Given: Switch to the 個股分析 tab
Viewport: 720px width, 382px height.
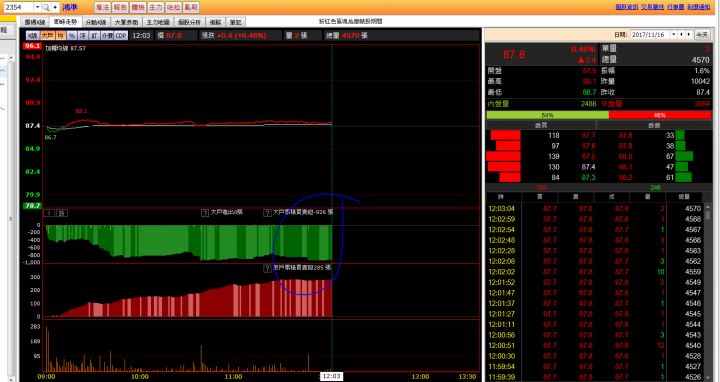Looking at the screenshot, I should pos(189,22).
